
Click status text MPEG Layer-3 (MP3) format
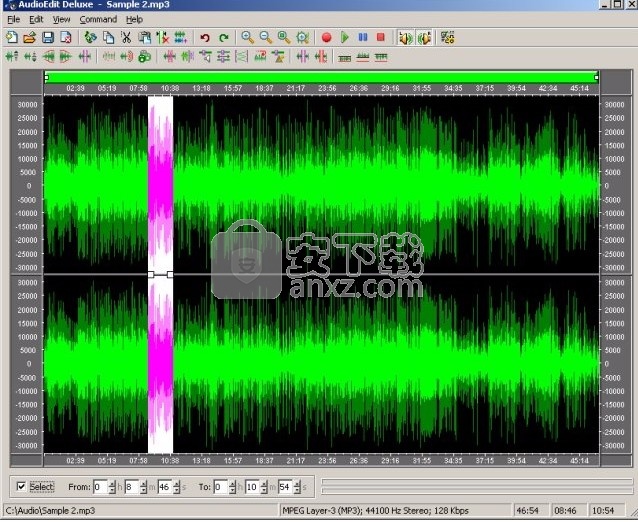(x=375, y=511)
